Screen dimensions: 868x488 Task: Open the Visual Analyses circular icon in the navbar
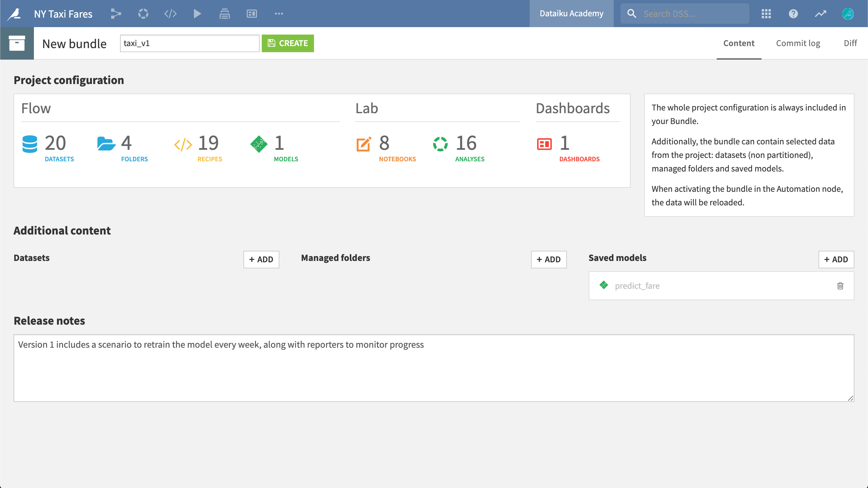pyautogui.click(x=143, y=14)
